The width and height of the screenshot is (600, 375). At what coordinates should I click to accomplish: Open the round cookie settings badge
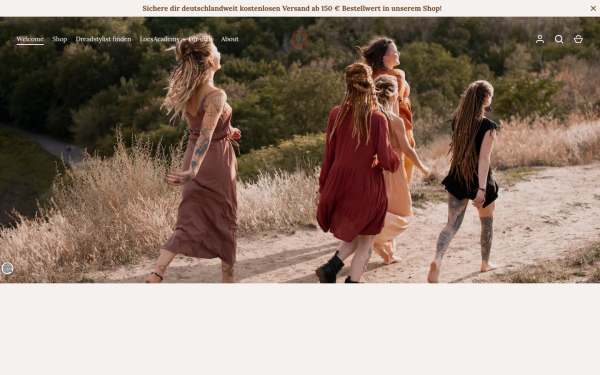tap(7, 269)
